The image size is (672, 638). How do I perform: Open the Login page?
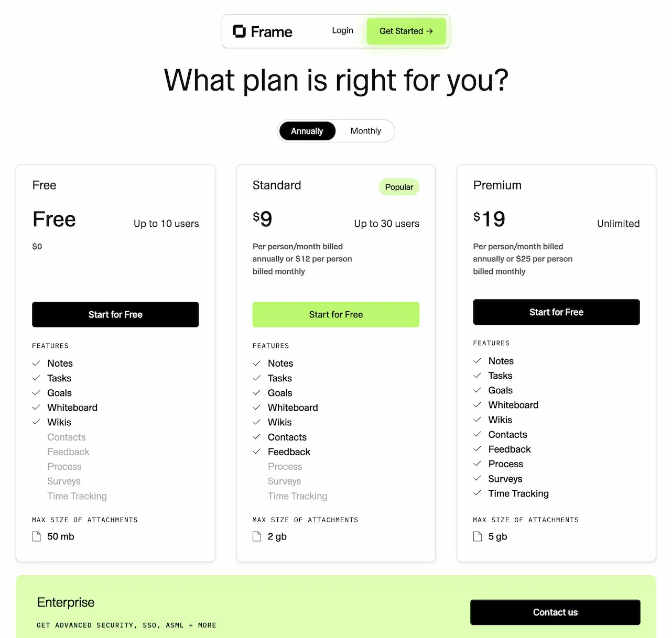point(342,31)
